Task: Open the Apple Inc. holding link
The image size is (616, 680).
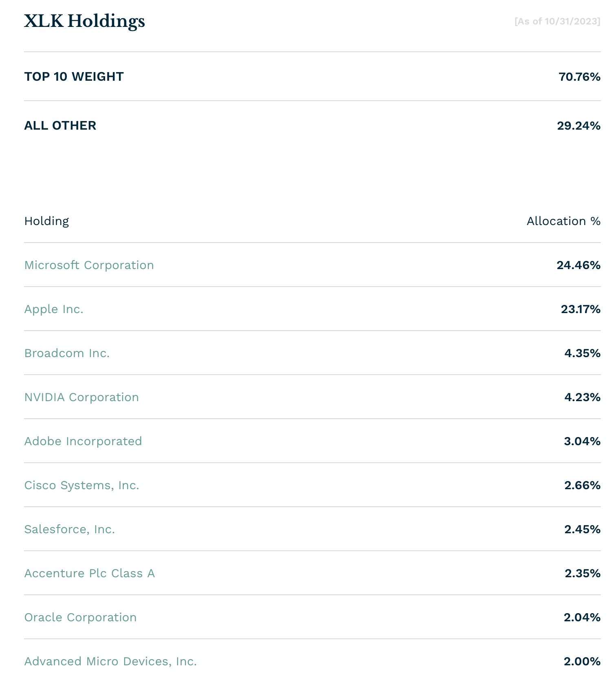Action: 54,309
